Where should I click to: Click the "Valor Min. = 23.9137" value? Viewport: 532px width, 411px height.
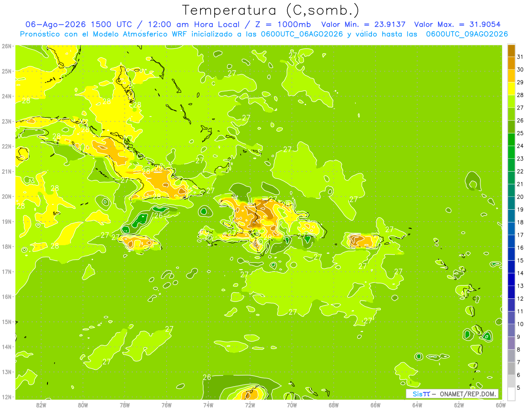click(363, 24)
